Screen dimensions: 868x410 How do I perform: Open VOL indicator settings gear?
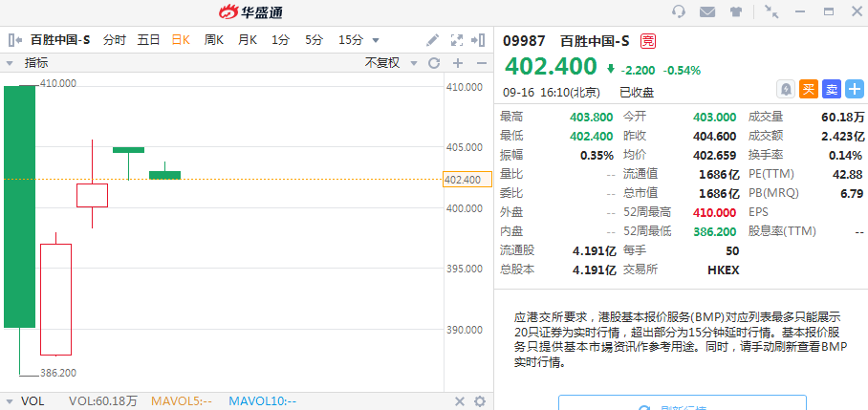pos(480,401)
